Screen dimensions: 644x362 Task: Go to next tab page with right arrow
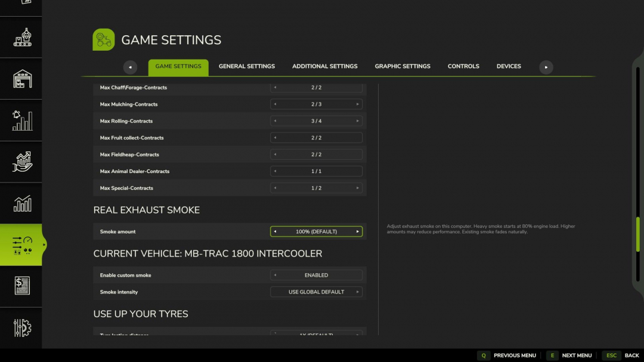click(x=546, y=67)
